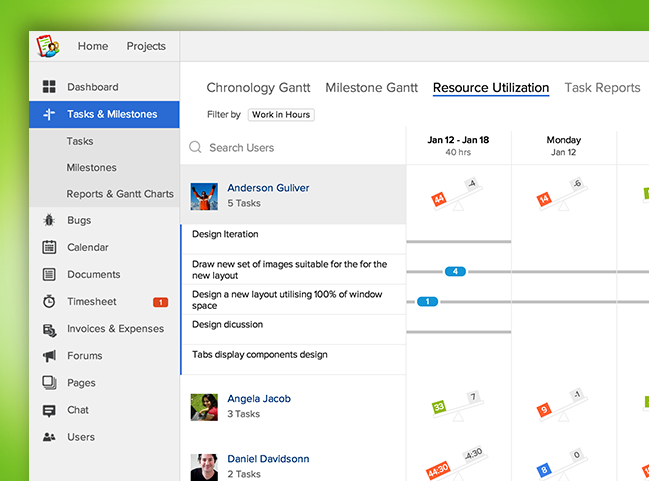Click the blue 4 marker on timeline bar

454,271
